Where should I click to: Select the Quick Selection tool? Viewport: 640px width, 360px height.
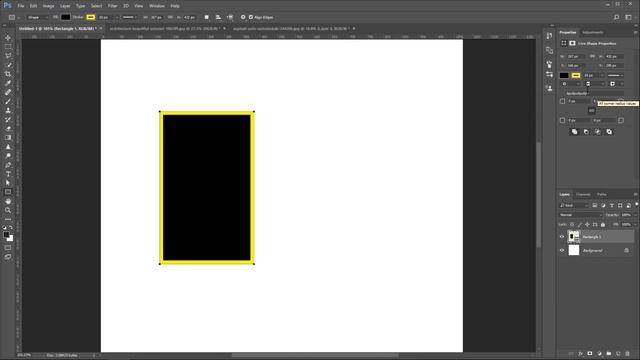(8, 65)
